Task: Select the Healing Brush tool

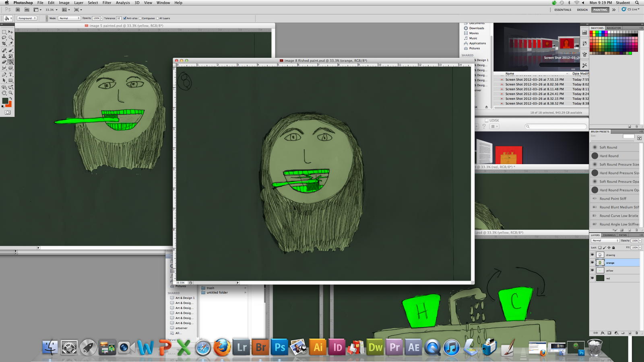Action: (4, 50)
